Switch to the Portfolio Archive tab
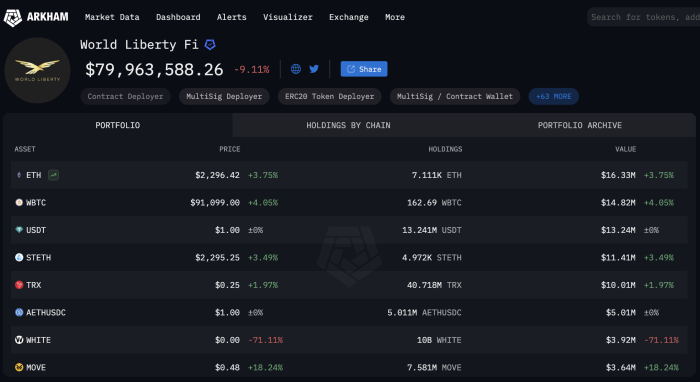 click(579, 125)
